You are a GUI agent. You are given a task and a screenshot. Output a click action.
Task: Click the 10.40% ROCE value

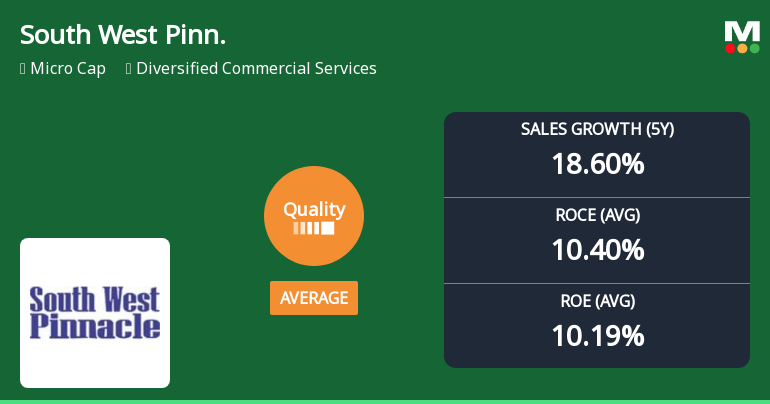click(598, 250)
